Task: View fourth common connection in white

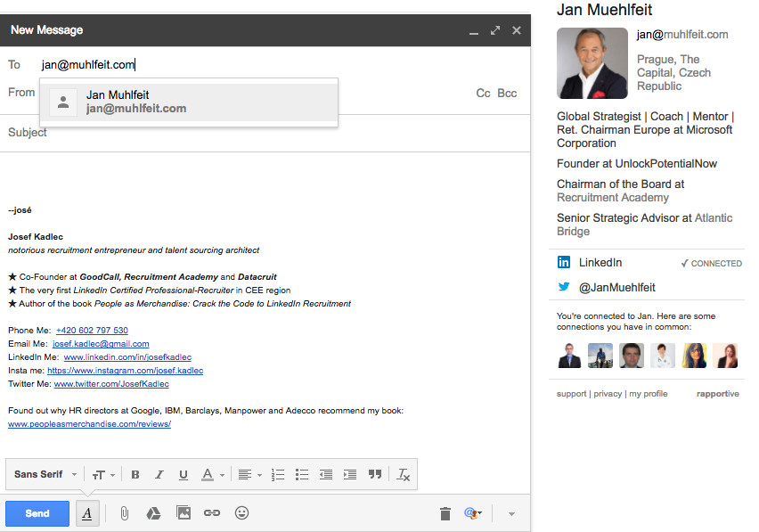Action: [x=663, y=356]
